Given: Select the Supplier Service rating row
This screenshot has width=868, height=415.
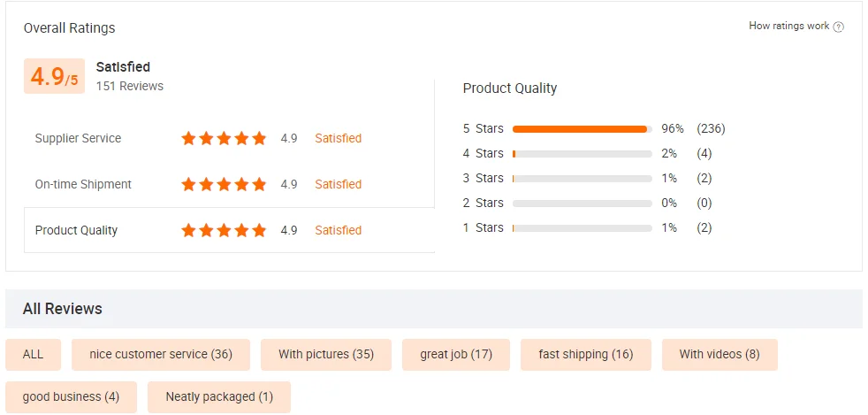Looking at the screenshot, I should coord(78,138).
